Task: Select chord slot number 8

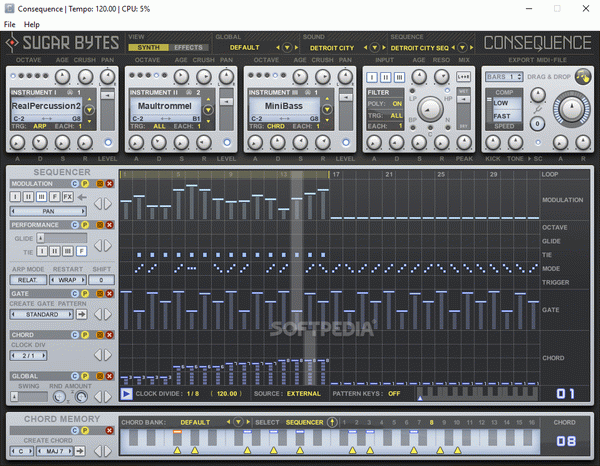Action: [x=431, y=423]
